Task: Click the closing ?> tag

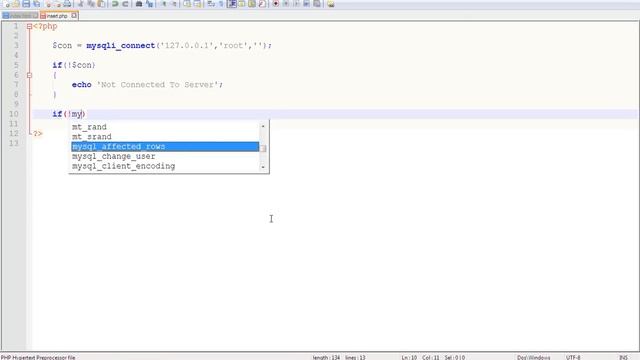Action: click(x=38, y=134)
